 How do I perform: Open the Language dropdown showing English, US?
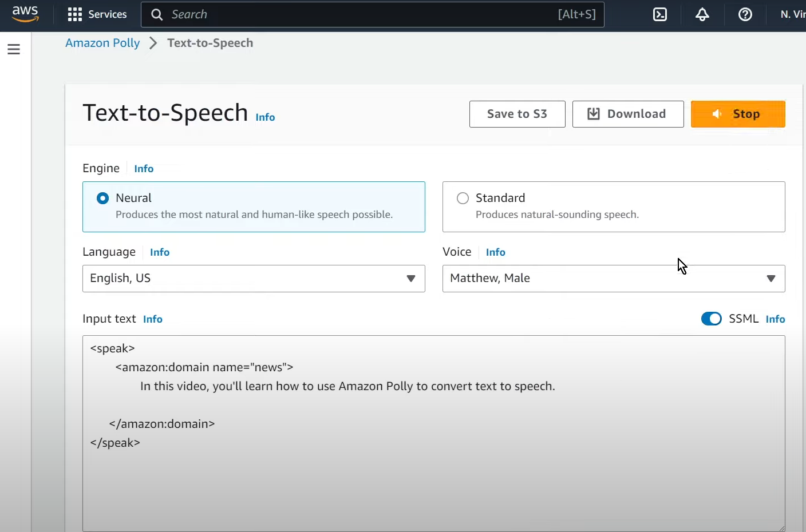(254, 279)
